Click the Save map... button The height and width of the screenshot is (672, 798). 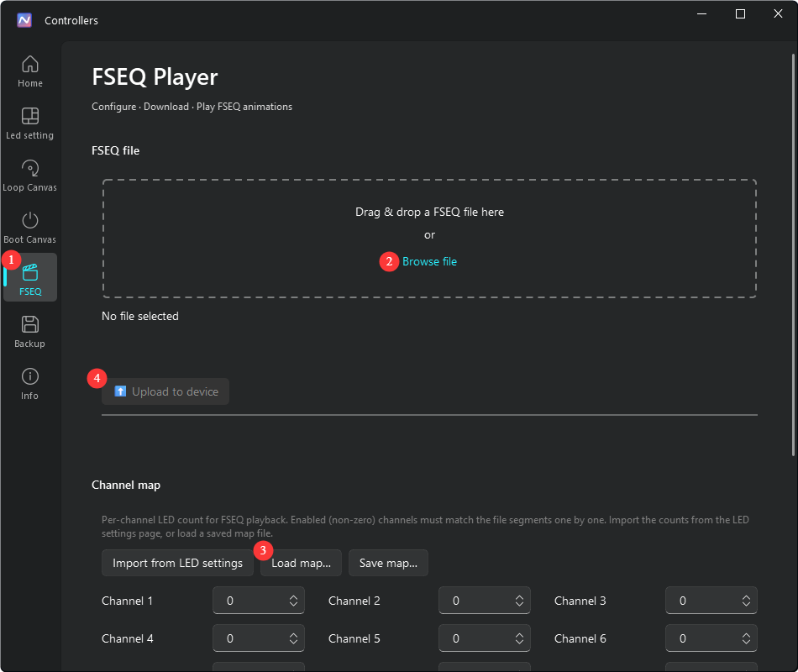click(x=388, y=563)
